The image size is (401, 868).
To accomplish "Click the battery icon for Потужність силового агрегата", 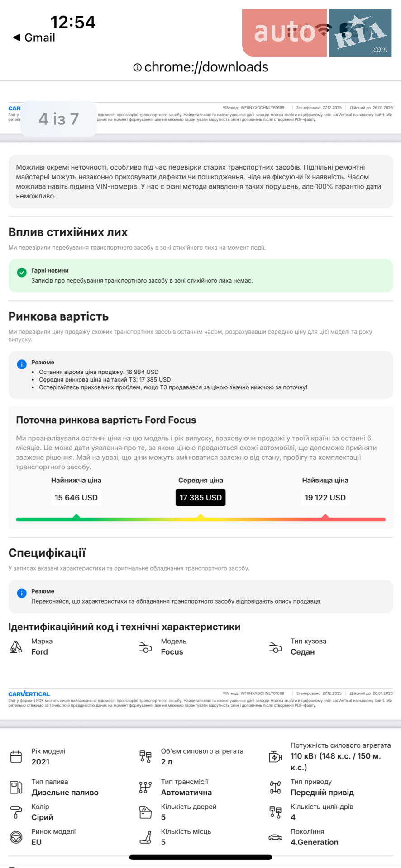I will coord(275,757).
